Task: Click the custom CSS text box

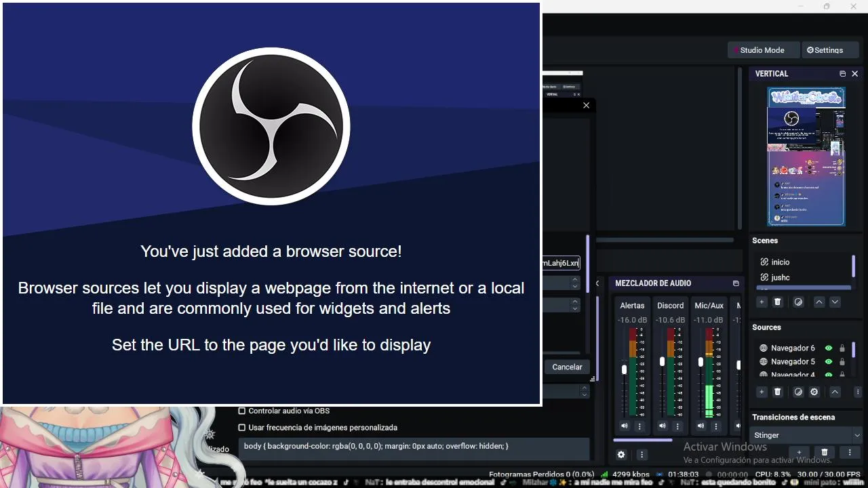Action: click(414, 449)
